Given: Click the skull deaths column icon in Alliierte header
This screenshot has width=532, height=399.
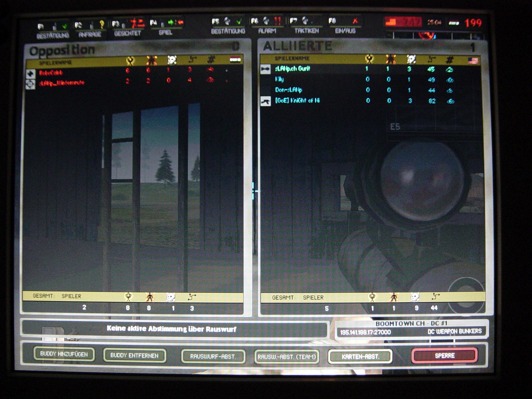Looking at the screenshot, I should pos(411,59).
